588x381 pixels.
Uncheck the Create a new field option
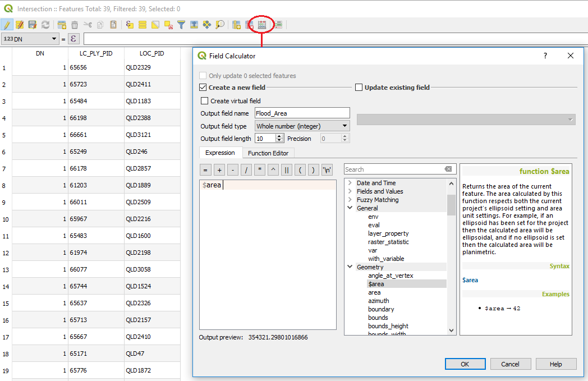coord(203,88)
